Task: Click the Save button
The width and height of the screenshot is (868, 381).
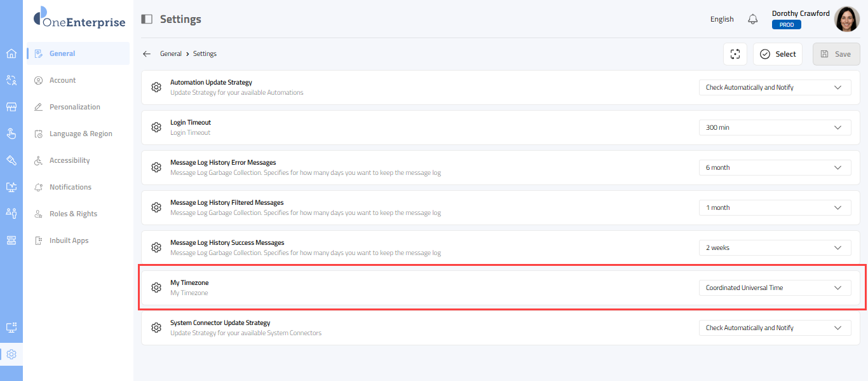Action: coord(836,54)
